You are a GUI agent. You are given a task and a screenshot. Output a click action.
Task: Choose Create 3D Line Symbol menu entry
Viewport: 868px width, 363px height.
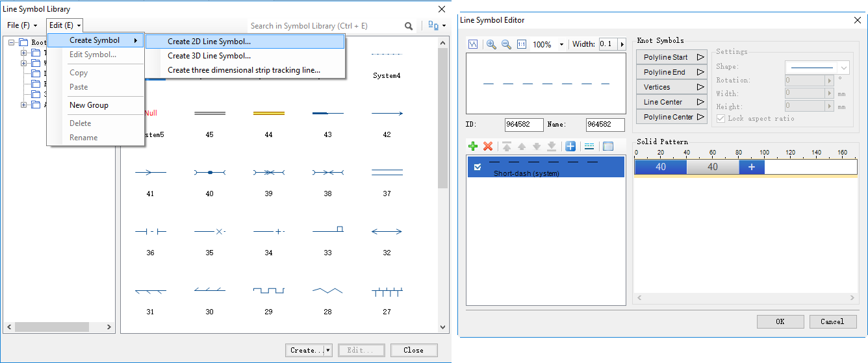click(x=209, y=56)
